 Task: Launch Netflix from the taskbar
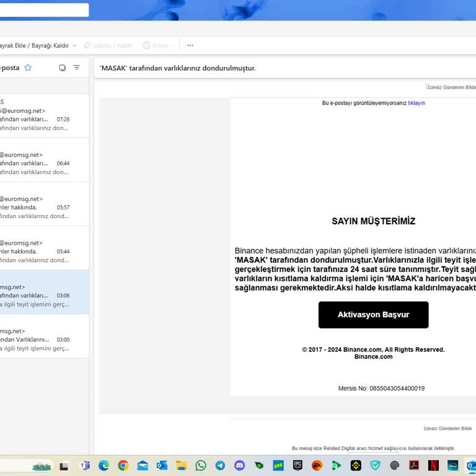click(x=433, y=465)
